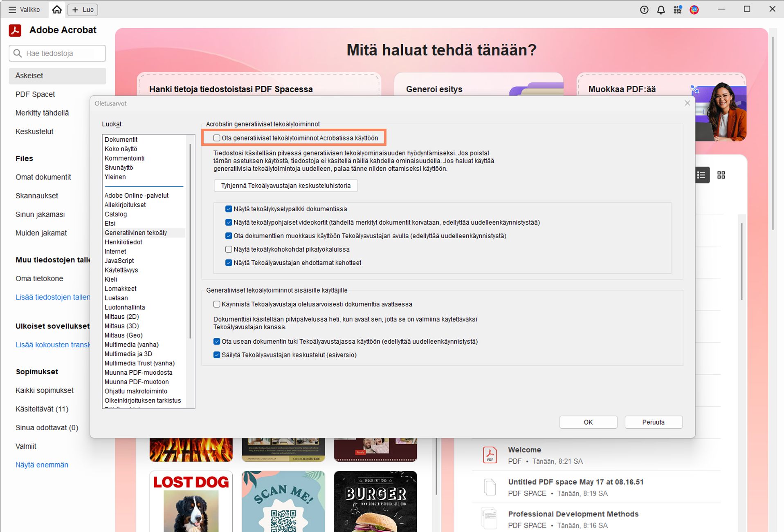
Task: Open Oma tietokone in the sidebar
Action: 39,279
